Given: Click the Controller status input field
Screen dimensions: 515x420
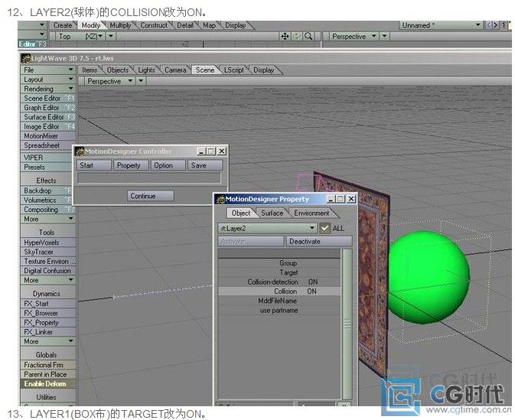Looking at the screenshot, I should click(x=149, y=178).
